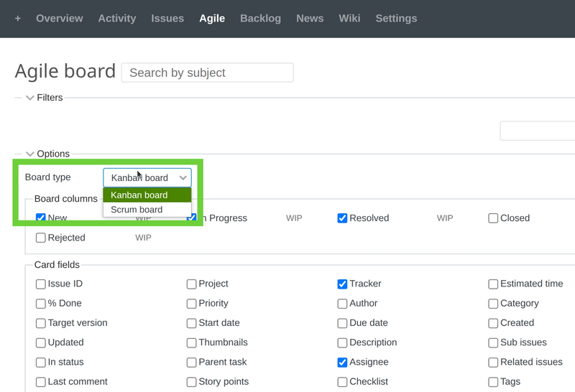Select Scrum board from dropdown list
The height and width of the screenshot is (392, 575).
pos(137,210)
